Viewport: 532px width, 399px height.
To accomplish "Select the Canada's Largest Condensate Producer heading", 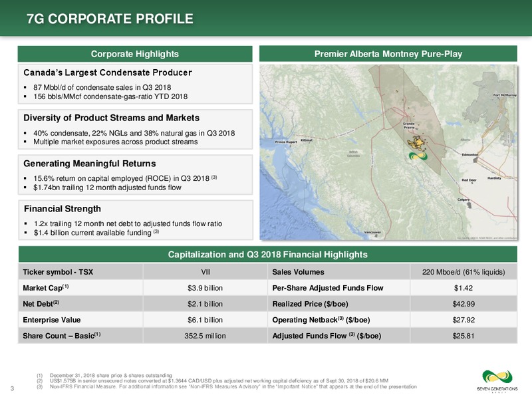I will tap(108, 72).
